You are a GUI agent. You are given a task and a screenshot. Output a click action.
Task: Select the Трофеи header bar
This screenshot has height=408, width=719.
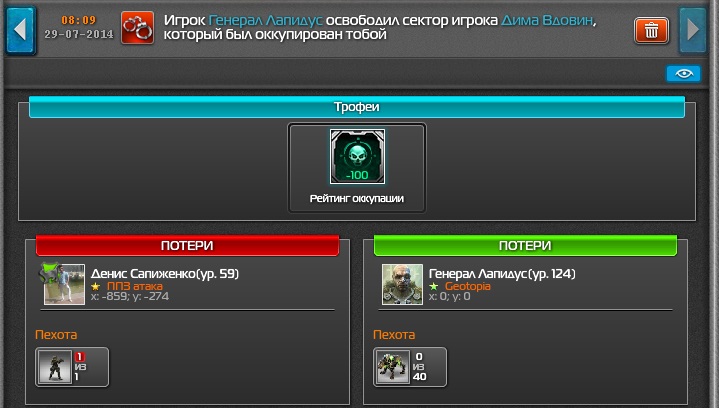357,107
